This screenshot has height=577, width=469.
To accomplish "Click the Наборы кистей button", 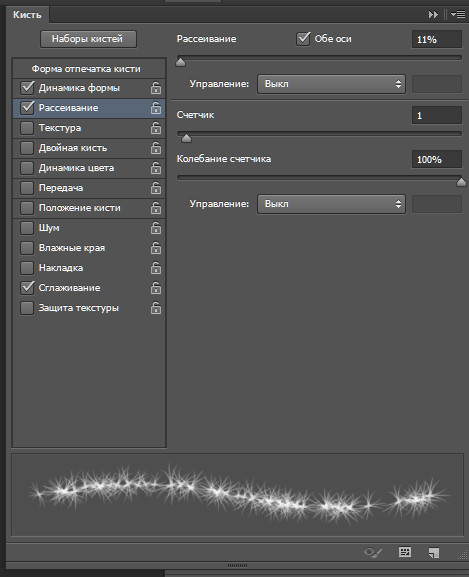I will (x=88, y=39).
